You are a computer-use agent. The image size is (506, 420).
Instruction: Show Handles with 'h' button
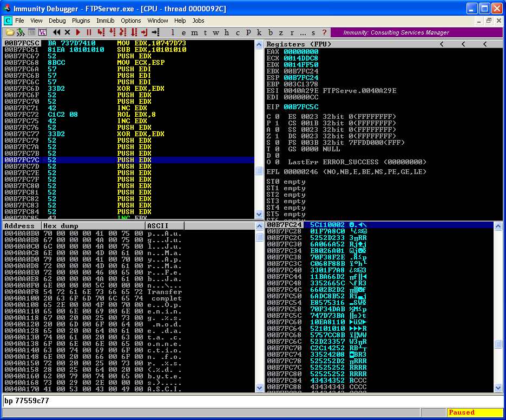tap(227, 32)
